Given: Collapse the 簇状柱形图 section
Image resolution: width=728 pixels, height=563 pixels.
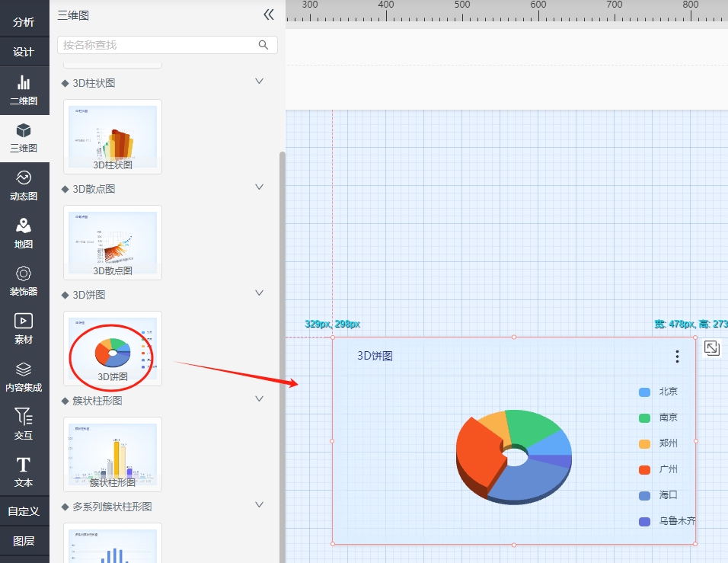Looking at the screenshot, I should click(259, 399).
